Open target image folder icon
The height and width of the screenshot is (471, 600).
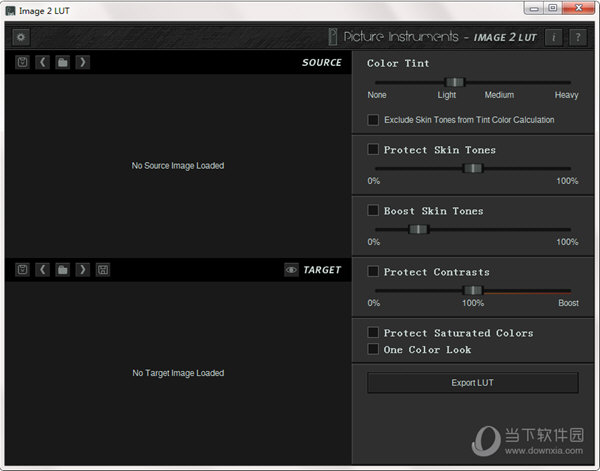coord(63,270)
